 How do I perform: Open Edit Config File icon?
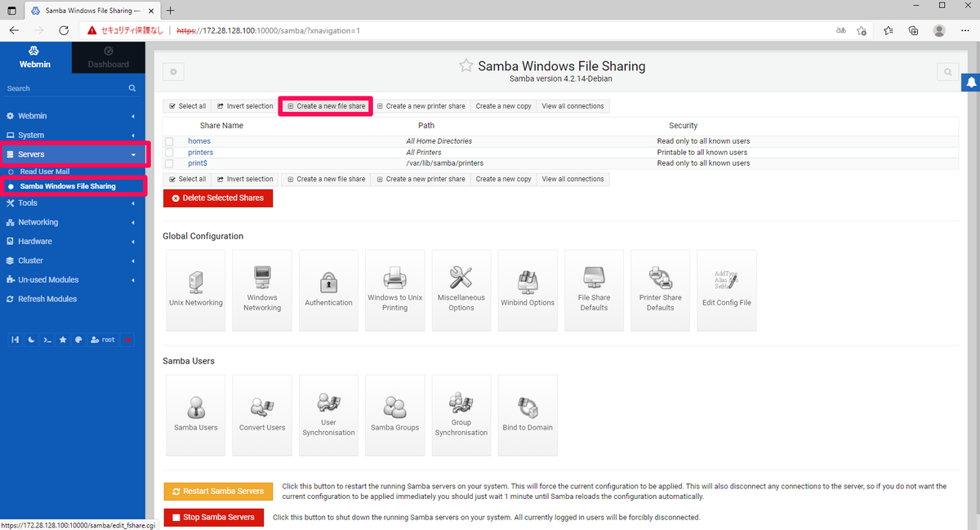tap(727, 290)
